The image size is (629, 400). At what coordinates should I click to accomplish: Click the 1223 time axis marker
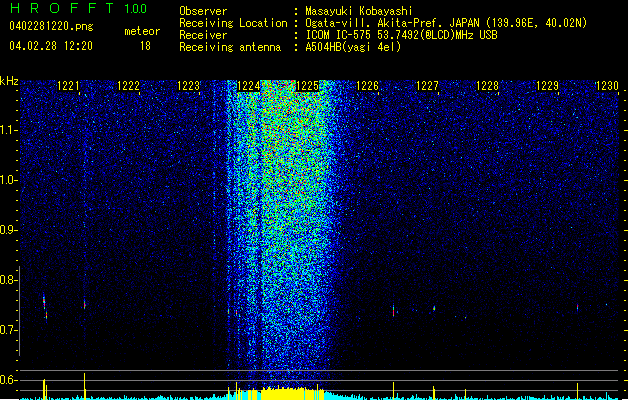point(189,86)
